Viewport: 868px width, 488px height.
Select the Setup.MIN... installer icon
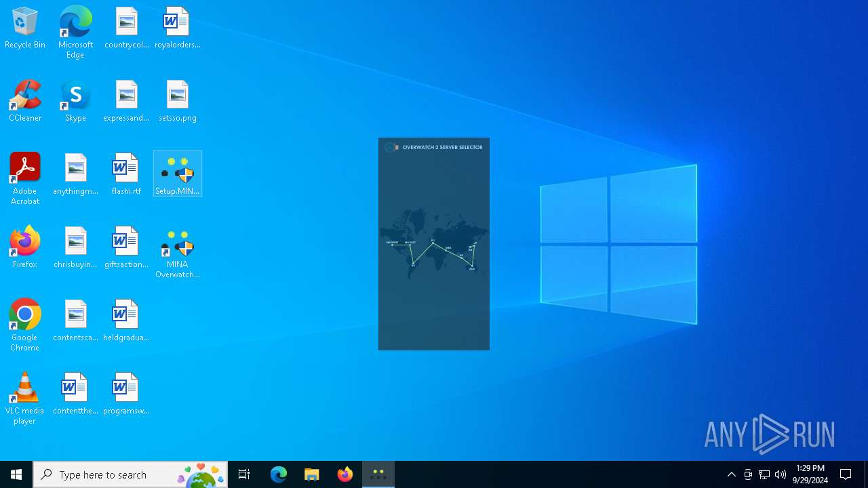177,175
